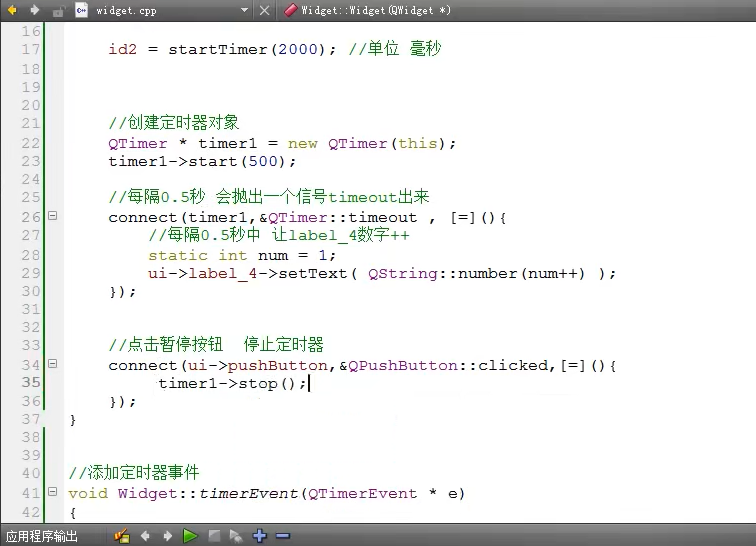Screen dimensions: 756x546
Task: Click the comment //添加定时器事件
Action: point(134,472)
